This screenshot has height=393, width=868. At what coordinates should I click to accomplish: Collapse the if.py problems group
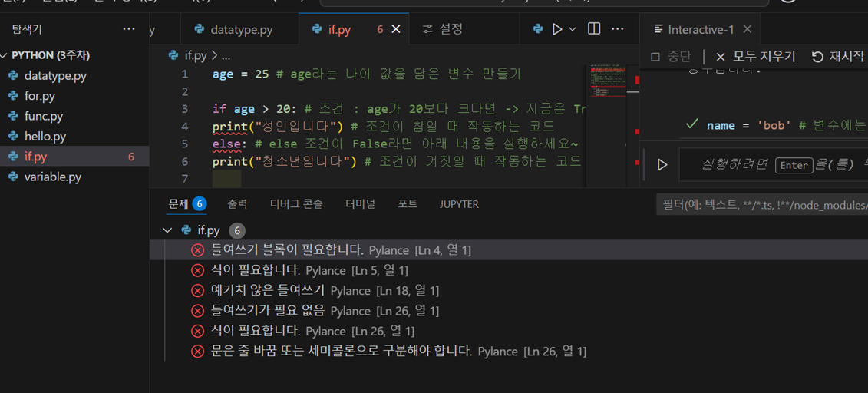[167, 230]
